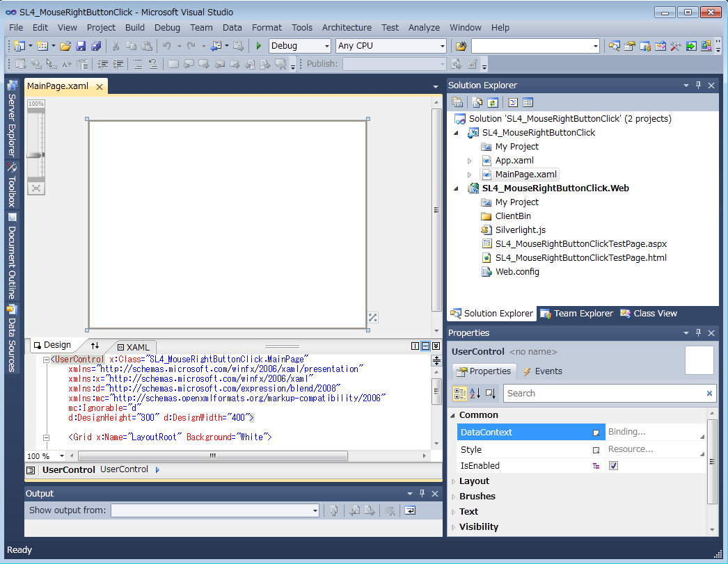Click the designer zoom slider handle
The width and height of the screenshot is (728, 564).
[35, 155]
